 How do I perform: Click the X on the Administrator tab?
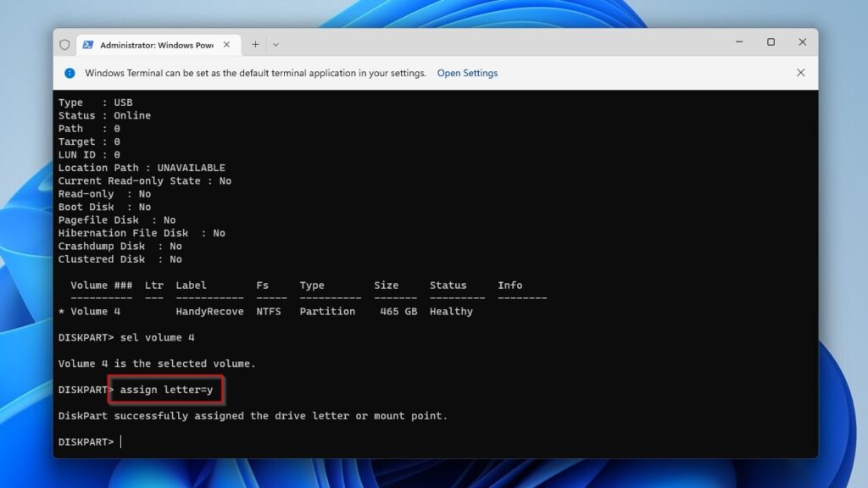tap(225, 44)
